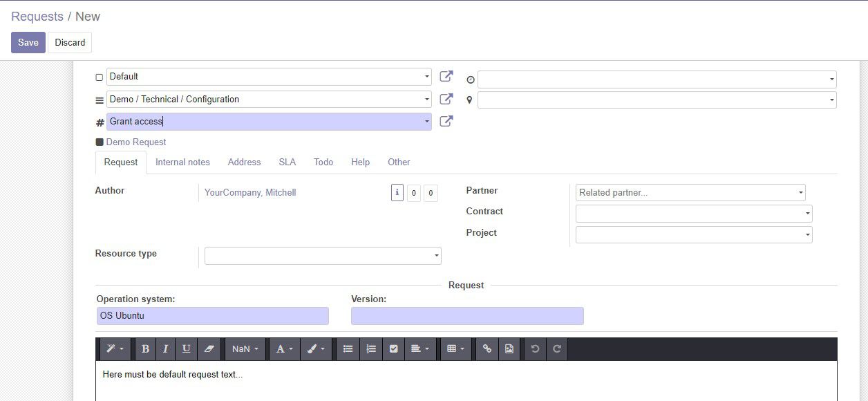The image size is (868, 401).
Task: Open external link for Grant access field
Action: [446, 121]
